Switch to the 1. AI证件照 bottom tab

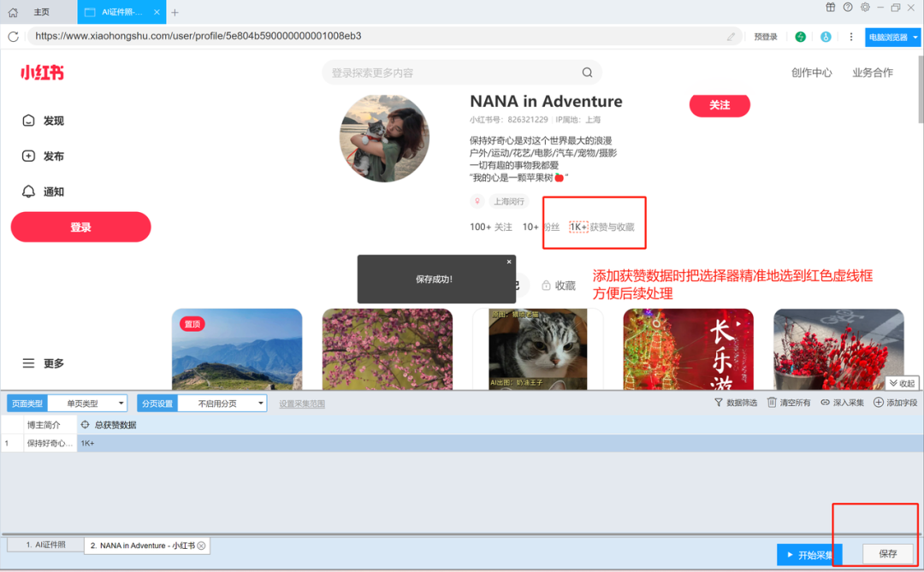45,545
